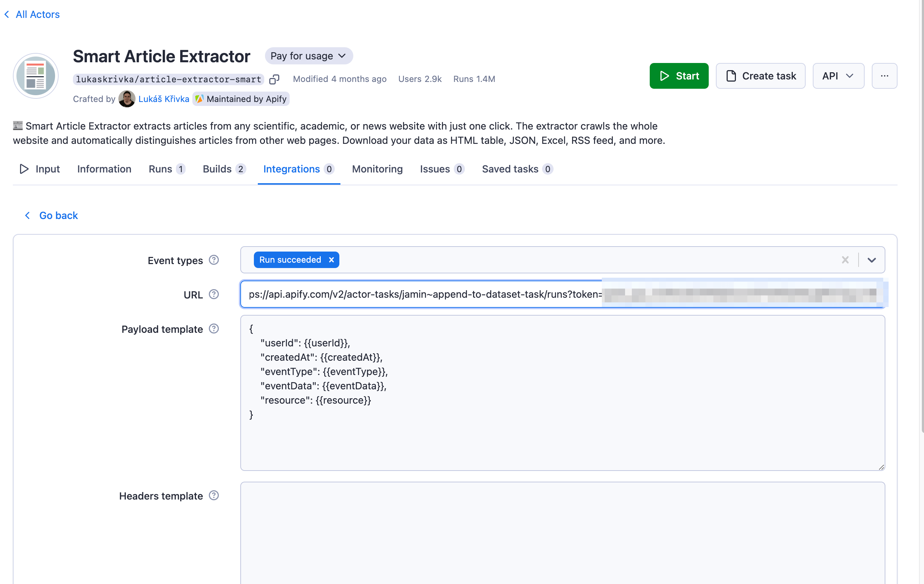Click the Maintained by Apify badge icon
Viewport: 924px width, 584px height.
(x=200, y=99)
